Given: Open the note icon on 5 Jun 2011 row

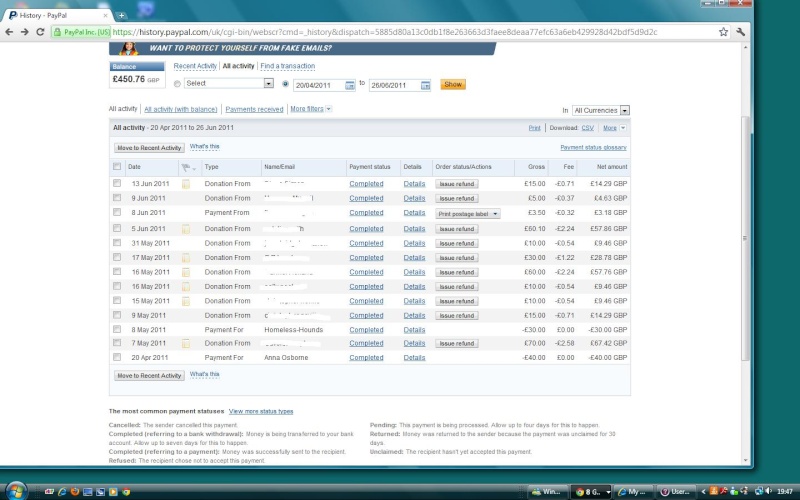Looking at the screenshot, I should 186,229.
